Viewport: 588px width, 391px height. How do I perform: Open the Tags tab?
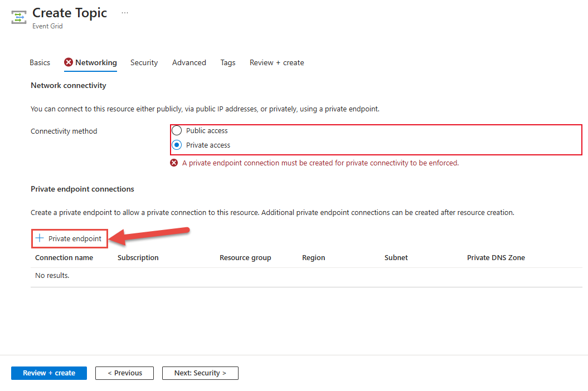227,62
